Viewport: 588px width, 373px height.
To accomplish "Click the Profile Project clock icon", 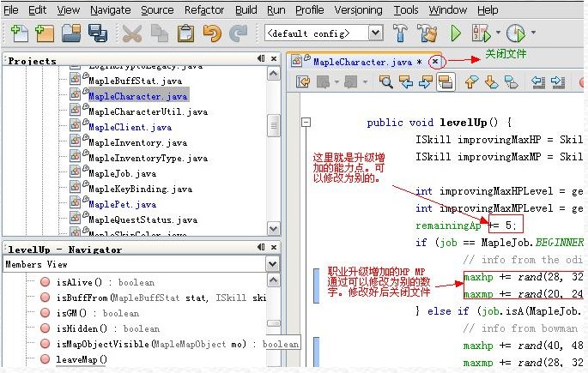I will [x=516, y=33].
